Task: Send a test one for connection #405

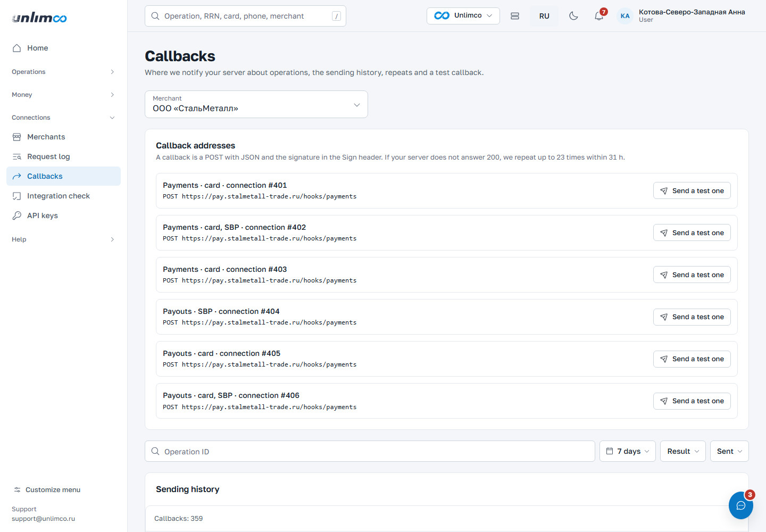Action: pos(692,359)
